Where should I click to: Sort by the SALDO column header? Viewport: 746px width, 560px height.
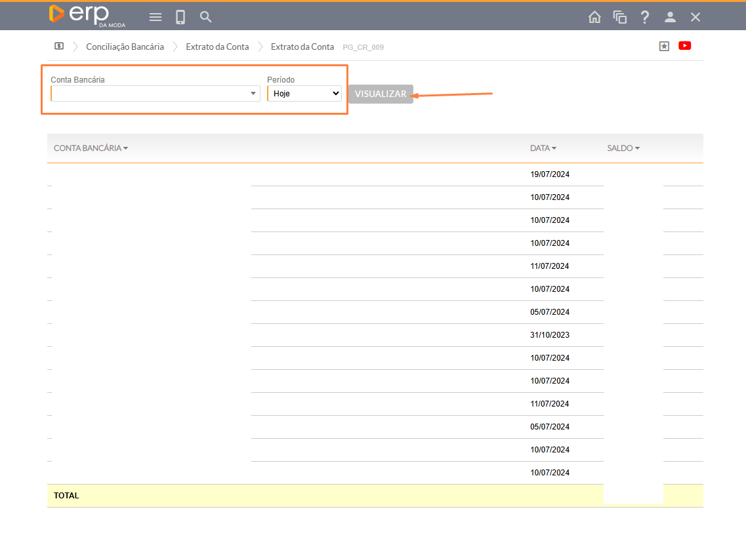(x=623, y=148)
